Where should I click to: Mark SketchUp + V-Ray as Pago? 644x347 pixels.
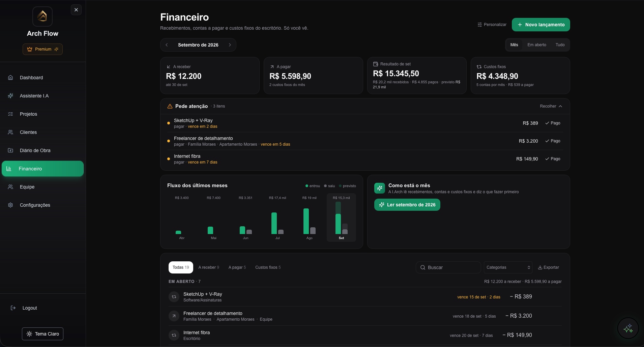[x=553, y=123]
